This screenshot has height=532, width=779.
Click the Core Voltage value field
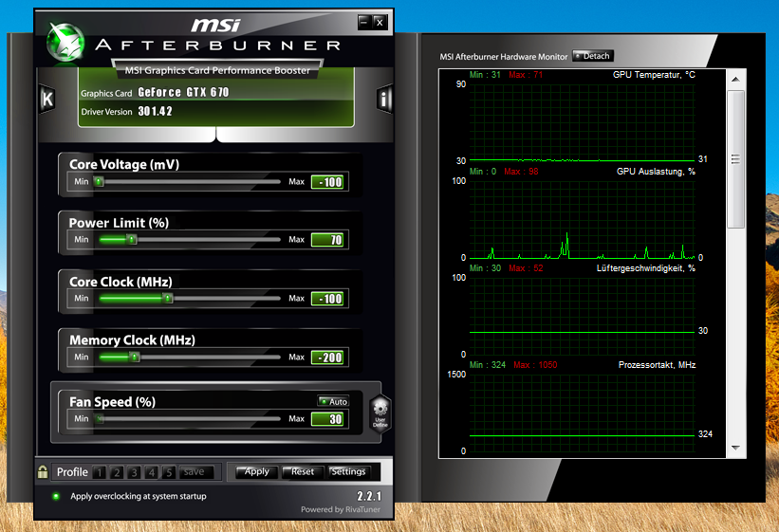click(327, 182)
